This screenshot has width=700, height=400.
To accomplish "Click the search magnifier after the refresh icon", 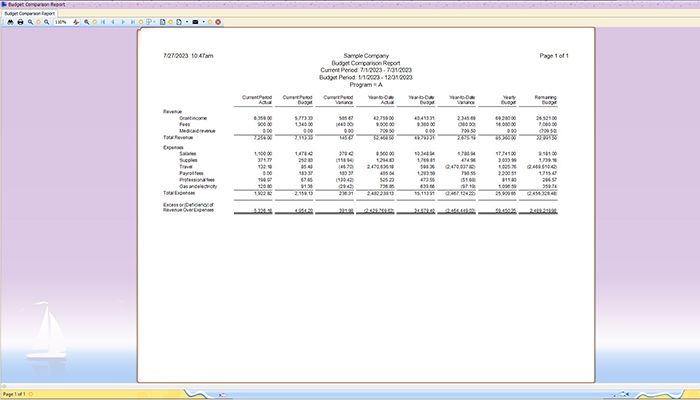I will point(86,22).
